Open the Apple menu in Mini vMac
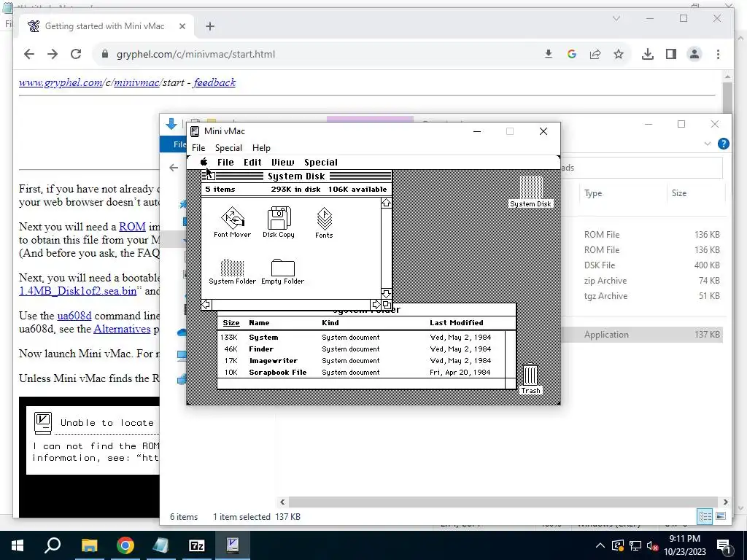Screen dimensions: 747x560 pyautogui.click(x=204, y=162)
